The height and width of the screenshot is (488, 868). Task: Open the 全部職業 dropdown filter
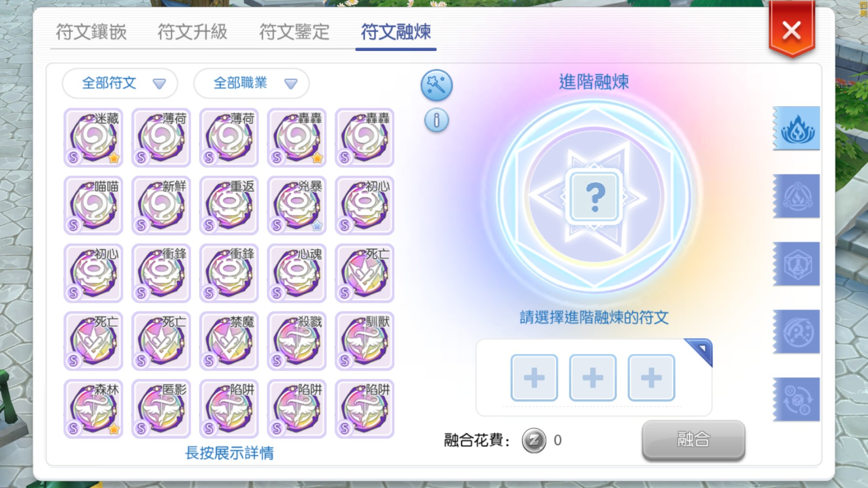pos(251,83)
